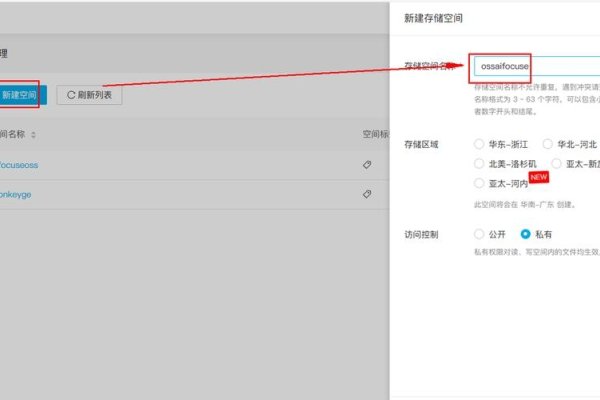Select the 华东-浙江 storage region
600x400 pixels.
pos(479,144)
